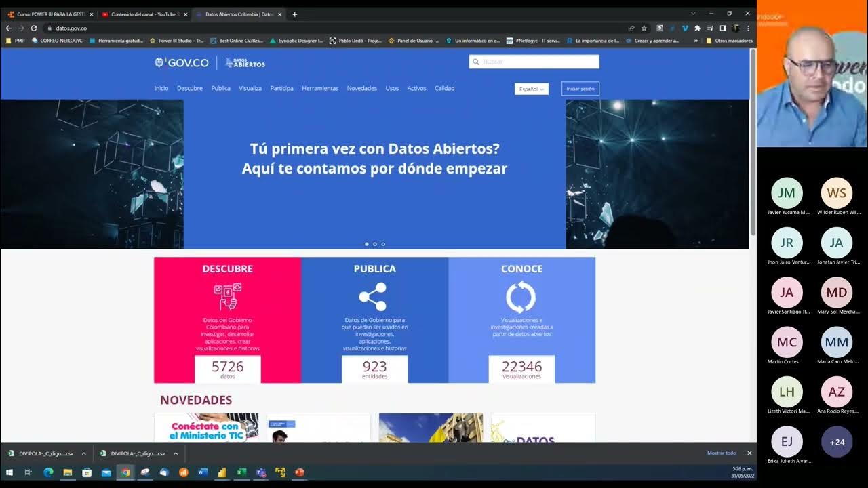Screen dimensions: 868x488
Task: Open the Chrome side panel icon
Action: 723,28
